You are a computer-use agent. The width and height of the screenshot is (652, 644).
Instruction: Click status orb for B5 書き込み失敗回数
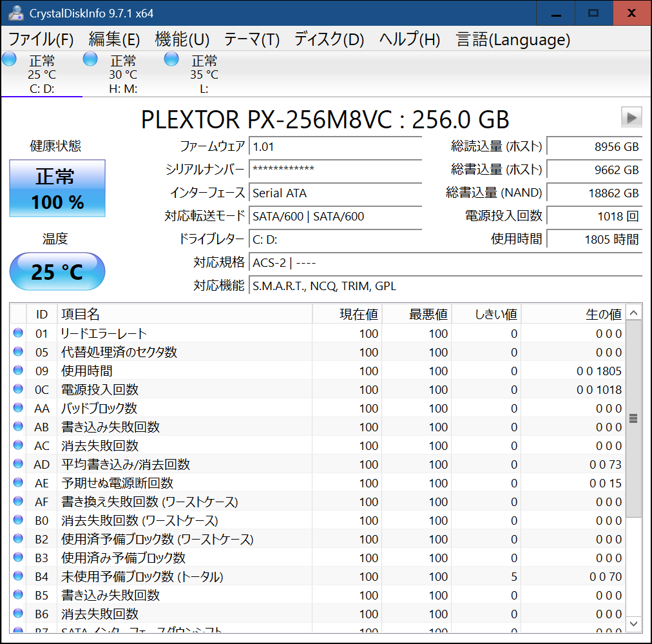18,594
